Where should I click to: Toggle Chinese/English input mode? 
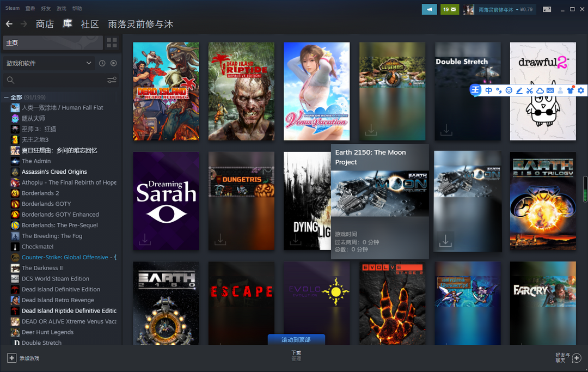[488, 90]
